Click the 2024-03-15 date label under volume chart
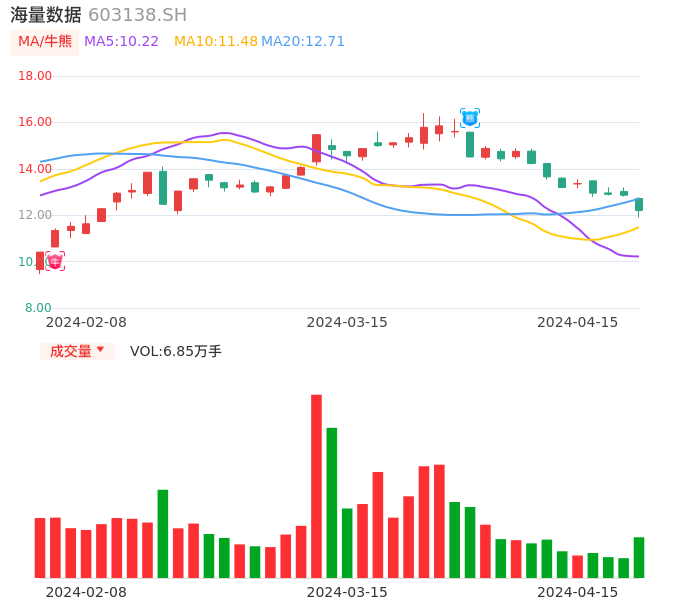 pos(347,592)
